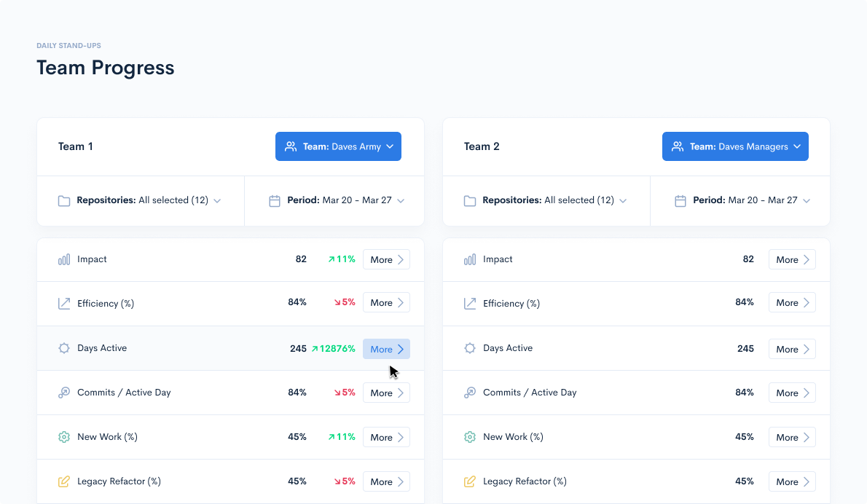Click the Efficiency trend icon in Team 1

[x=64, y=304]
